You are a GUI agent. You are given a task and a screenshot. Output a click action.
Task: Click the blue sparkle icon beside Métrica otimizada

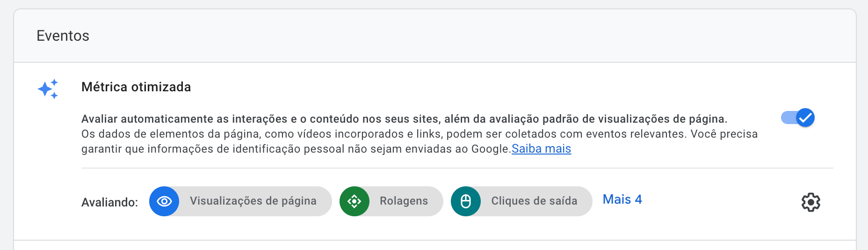pyautogui.click(x=48, y=88)
